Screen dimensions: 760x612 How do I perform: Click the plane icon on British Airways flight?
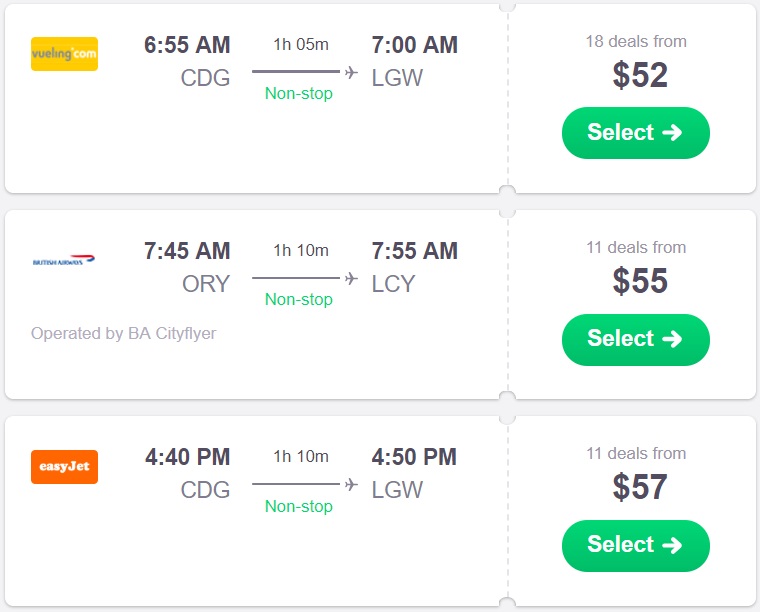point(351,278)
